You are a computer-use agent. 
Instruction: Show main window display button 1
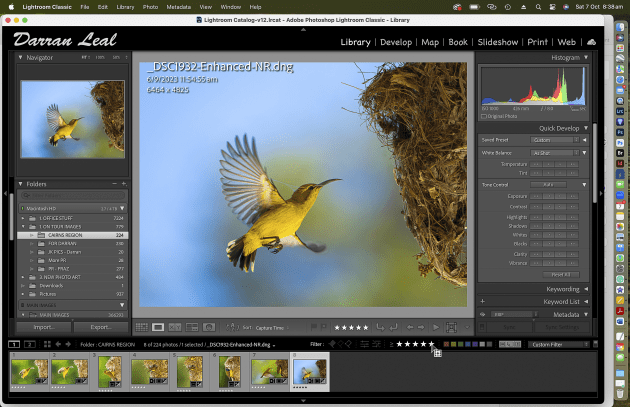[x=14, y=344]
